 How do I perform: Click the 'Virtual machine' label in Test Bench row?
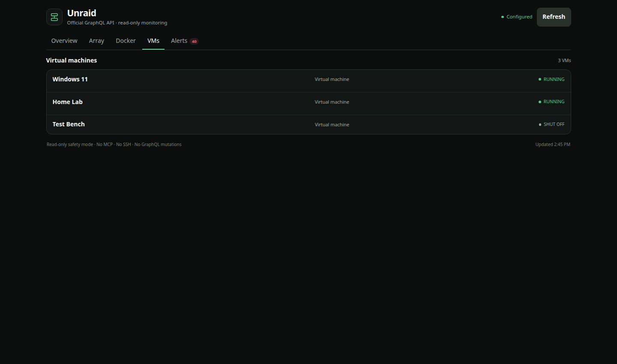tap(332, 125)
